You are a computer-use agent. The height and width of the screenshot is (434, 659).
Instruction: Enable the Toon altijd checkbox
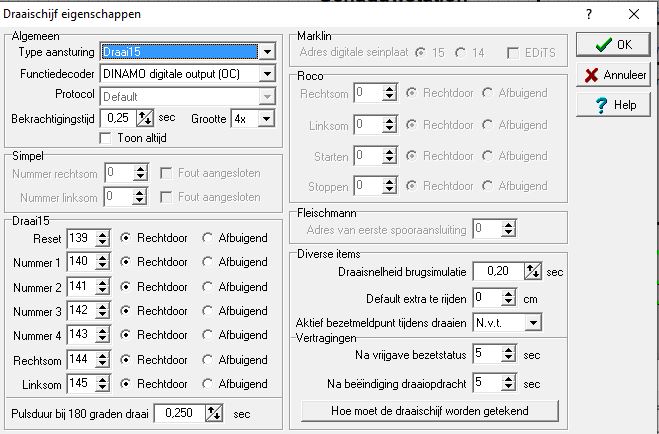pyautogui.click(x=105, y=138)
